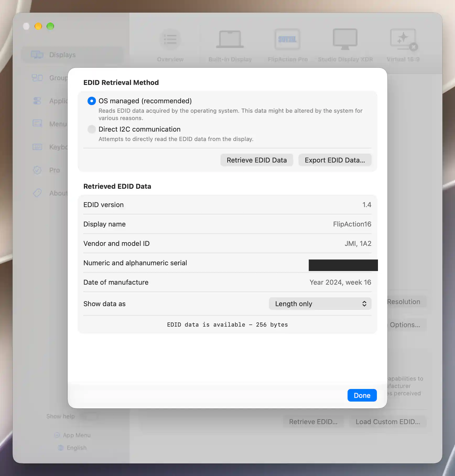The width and height of the screenshot is (455, 476).
Task: Click Load Custom EDID... in background window
Action: point(388,422)
